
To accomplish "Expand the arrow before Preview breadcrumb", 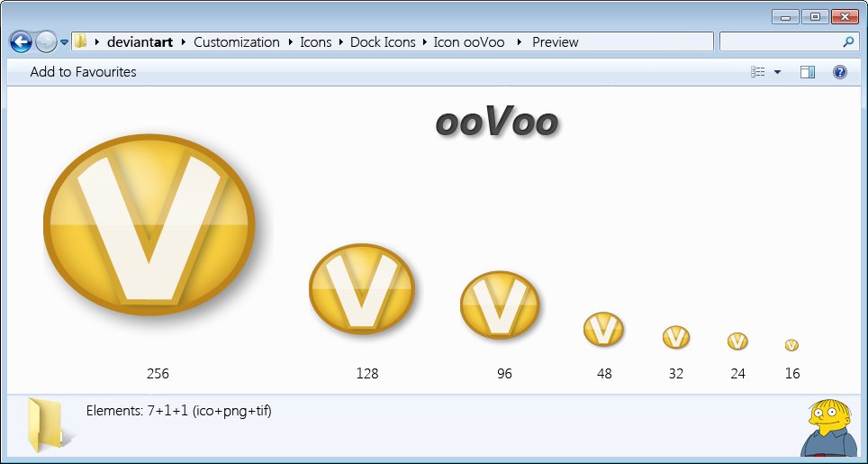I will (519, 42).
